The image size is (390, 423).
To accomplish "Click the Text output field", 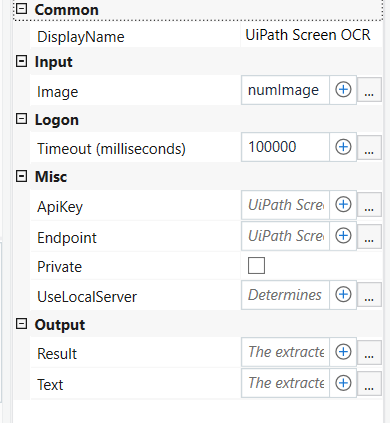I will point(285,383).
